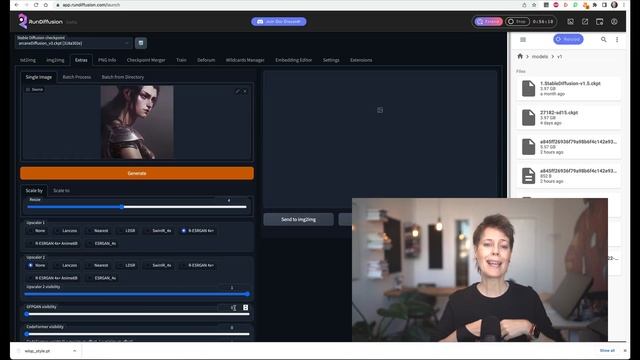Click the file icon of 27182-sd15.ckpt

click(x=528, y=118)
